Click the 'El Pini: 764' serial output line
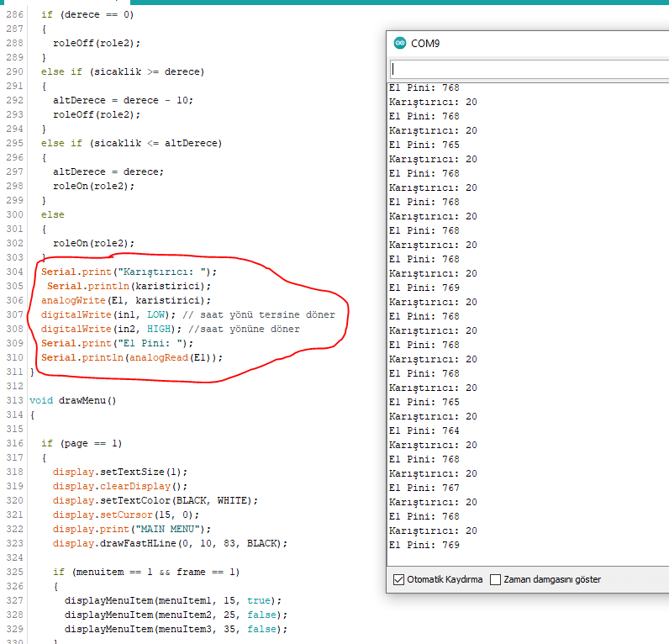This screenshot has width=669, height=644. (x=424, y=430)
